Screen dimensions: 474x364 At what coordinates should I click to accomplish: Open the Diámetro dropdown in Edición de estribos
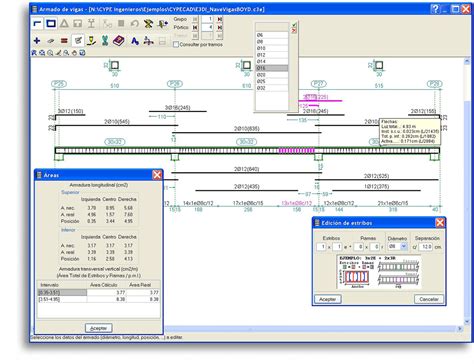(x=404, y=246)
